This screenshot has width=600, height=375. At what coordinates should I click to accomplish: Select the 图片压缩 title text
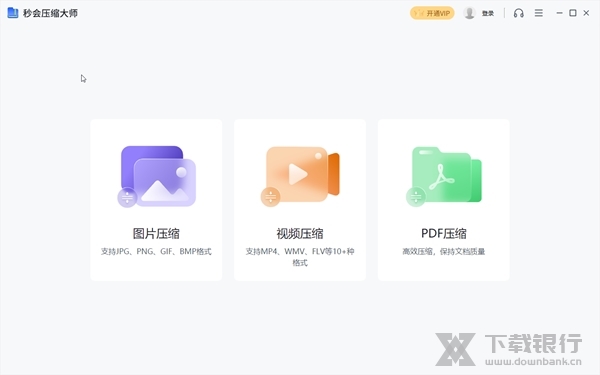[x=156, y=233]
